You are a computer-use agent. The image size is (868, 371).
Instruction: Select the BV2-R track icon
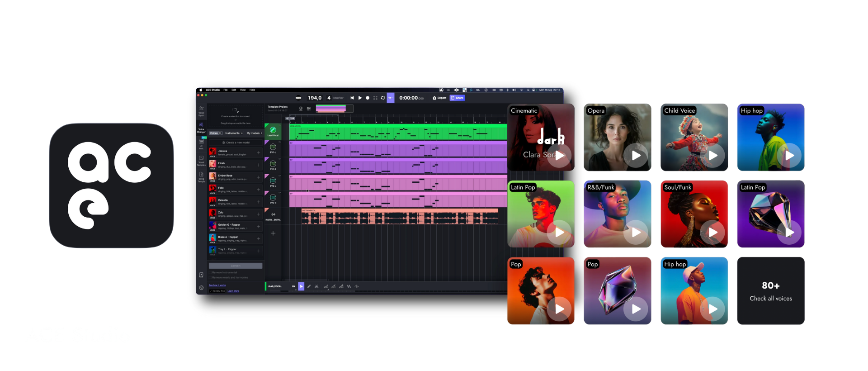click(x=273, y=197)
